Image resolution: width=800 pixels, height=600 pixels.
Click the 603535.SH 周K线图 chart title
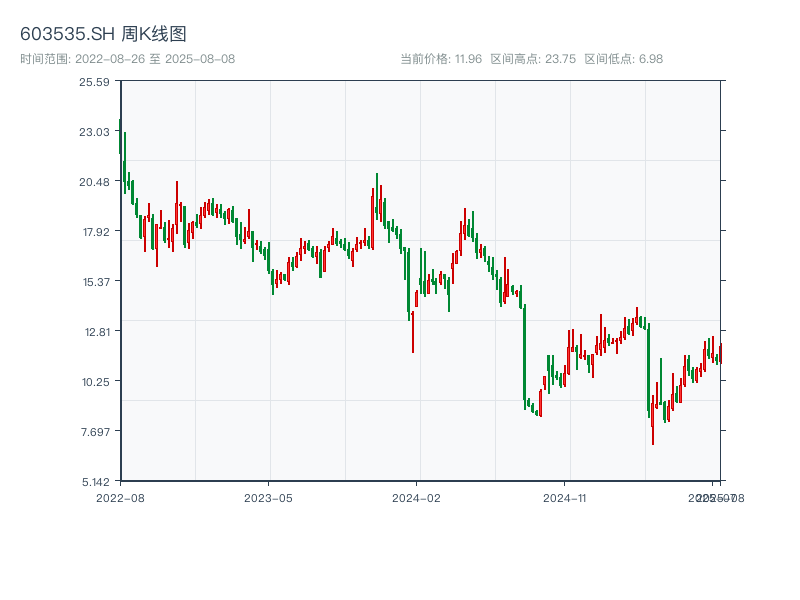(x=103, y=34)
